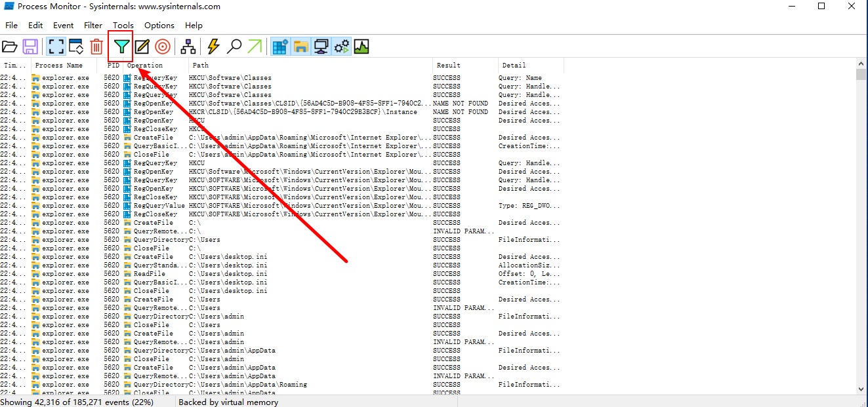Click the file icon of the ReadFile row
The image size is (868, 407).
click(x=127, y=274)
